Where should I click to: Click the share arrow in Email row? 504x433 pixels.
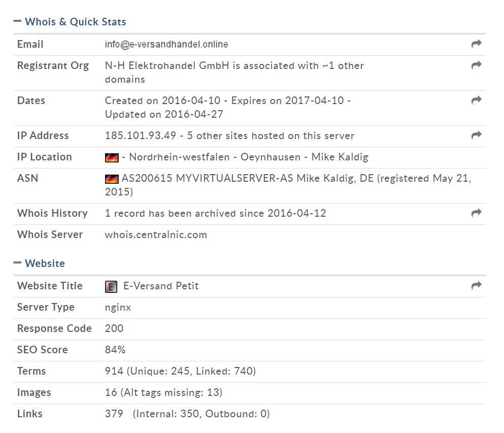[x=476, y=44]
